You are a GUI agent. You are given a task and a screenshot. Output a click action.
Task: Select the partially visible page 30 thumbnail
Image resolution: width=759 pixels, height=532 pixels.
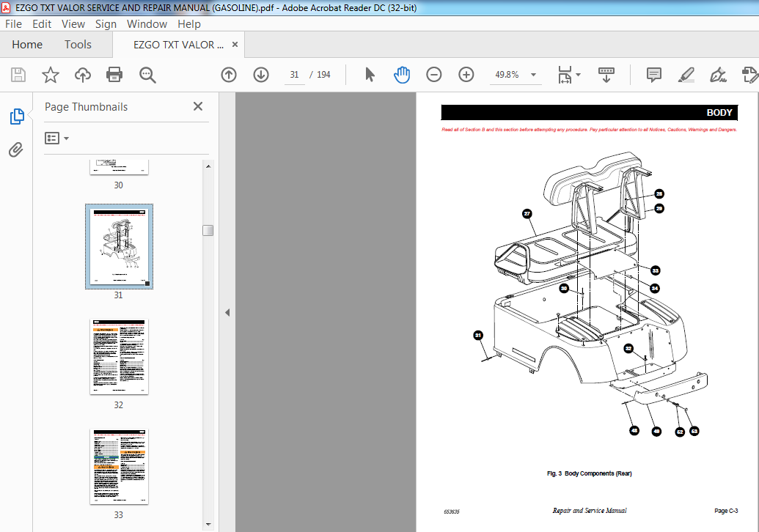[119, 167]
